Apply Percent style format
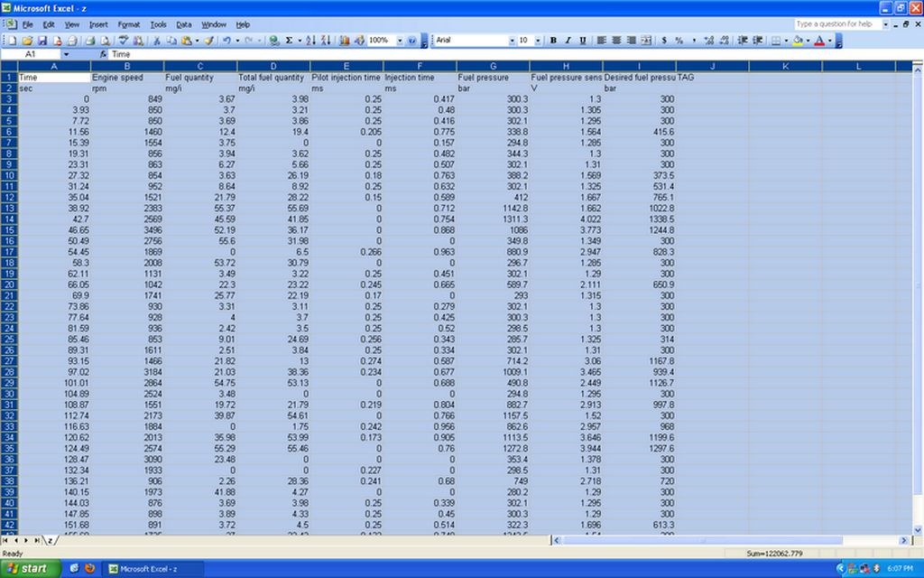The width and height of the screenshot is (924, 578). [x=679, y=40]
